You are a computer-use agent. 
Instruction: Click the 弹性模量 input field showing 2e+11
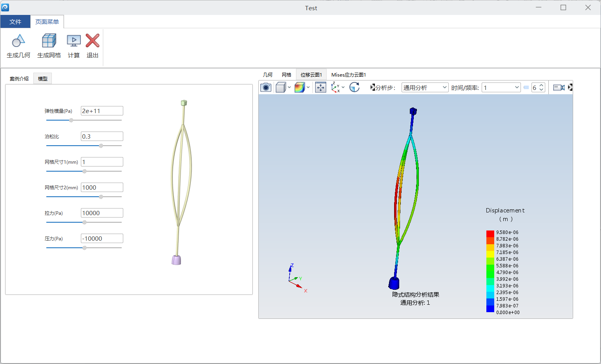point(102,111)
